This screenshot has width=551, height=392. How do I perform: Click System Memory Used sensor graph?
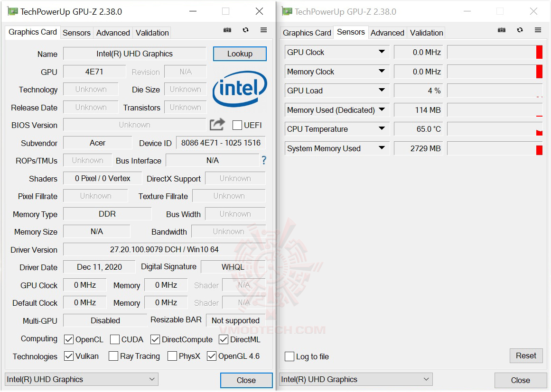tap(495, 148)
